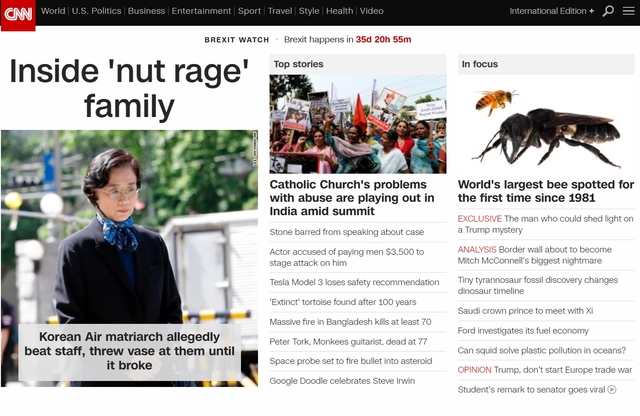
Task: Go to the World section
Action: point(53,11)
